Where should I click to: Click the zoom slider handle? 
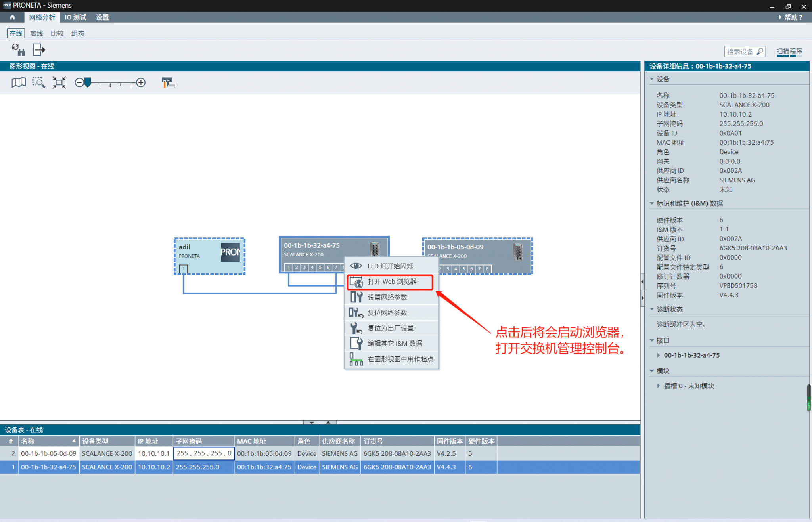pos(88,82)
